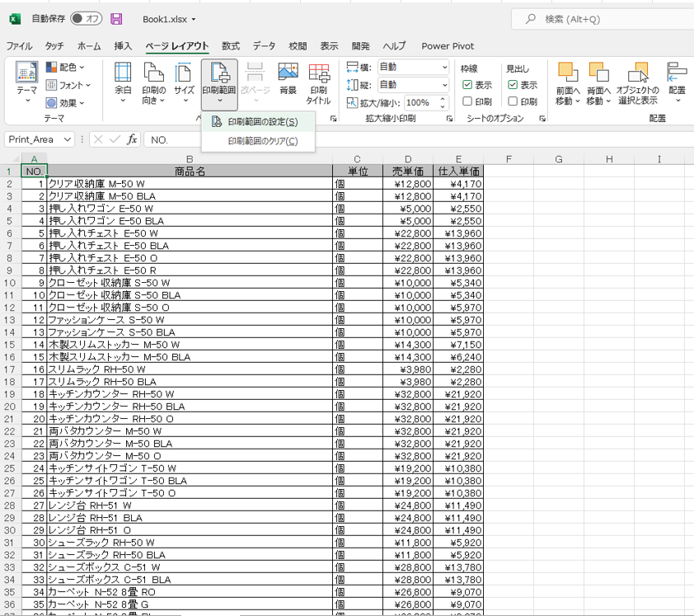The image size is (694, 616).
Task: Open the 印刷の向き orientation tool
Action: pos(153,83)
